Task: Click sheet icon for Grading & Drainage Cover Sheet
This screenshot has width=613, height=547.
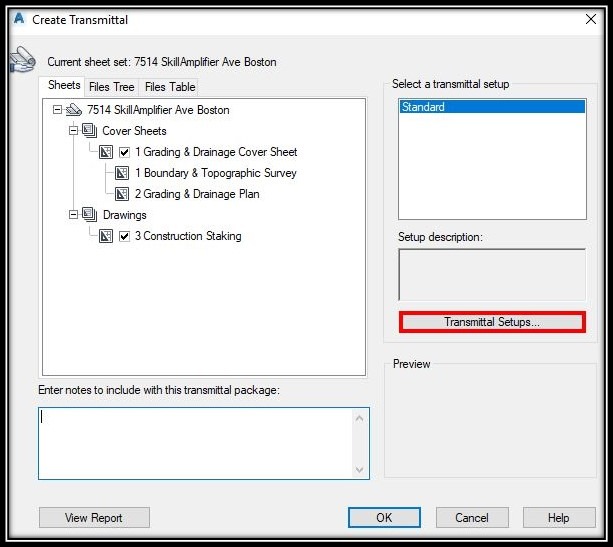Action: click(106, 152)
